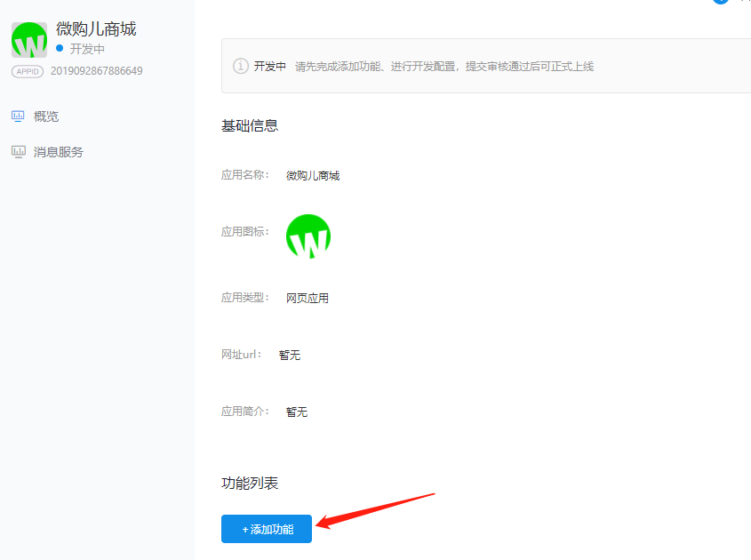The width and height of the screenshot is (751, 560).
Task: Select the 应用名称 value 微购儿商城
Action: (x=313, y=176)
